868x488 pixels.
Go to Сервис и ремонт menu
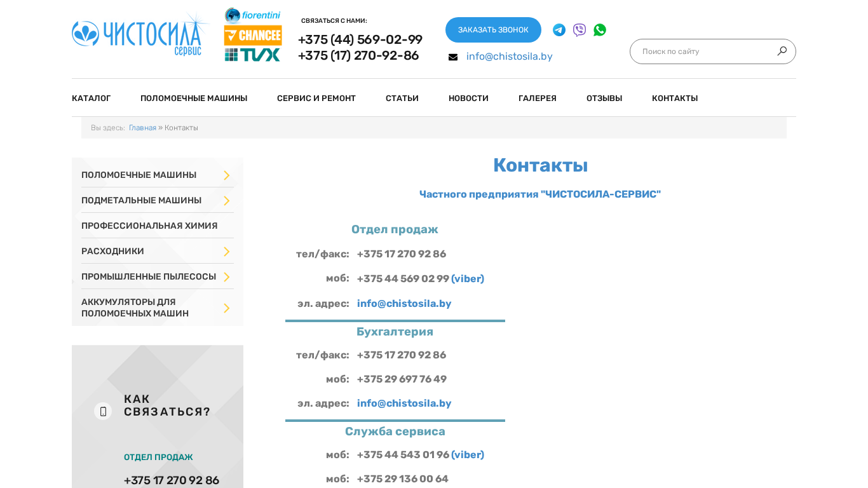[316, 98]
